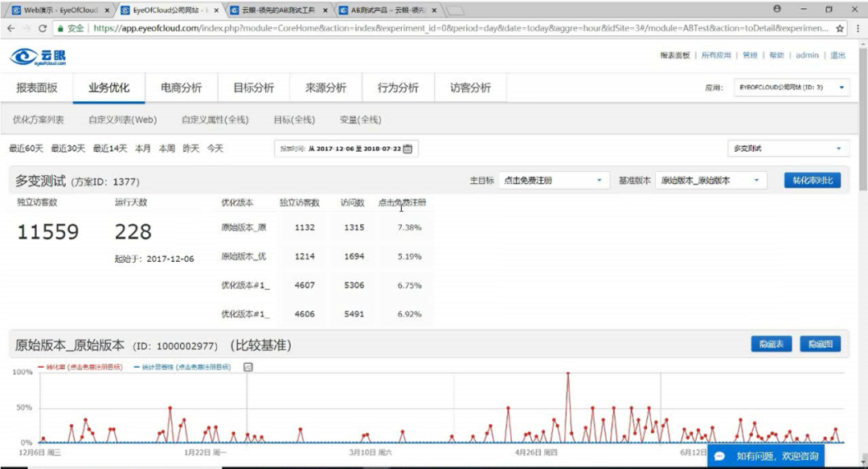The height and width of the screenshot is (469, 868).
Task: Open 自定义属性(全栈) submenu item
Action: (215, 120)
